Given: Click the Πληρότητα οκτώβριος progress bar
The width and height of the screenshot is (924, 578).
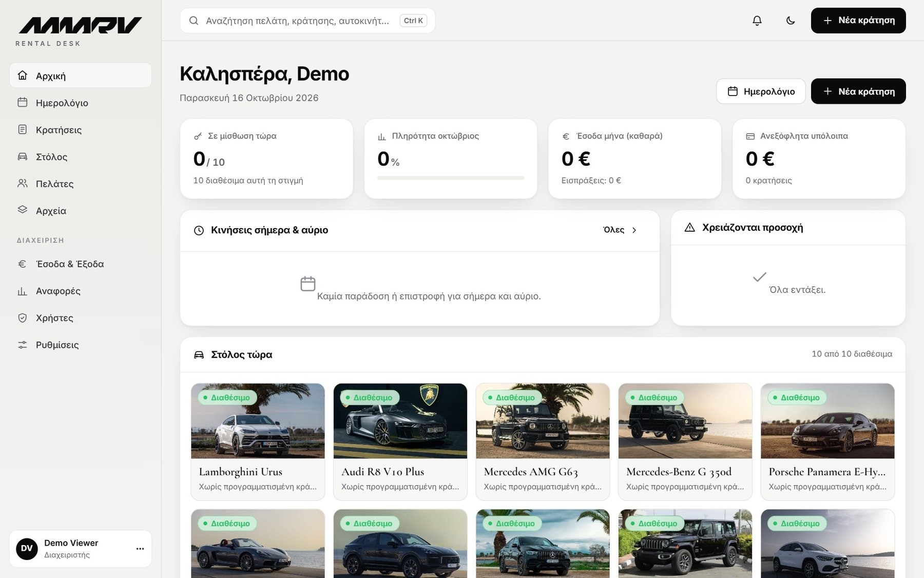Looking at the screenshot, I should [451, 178].
